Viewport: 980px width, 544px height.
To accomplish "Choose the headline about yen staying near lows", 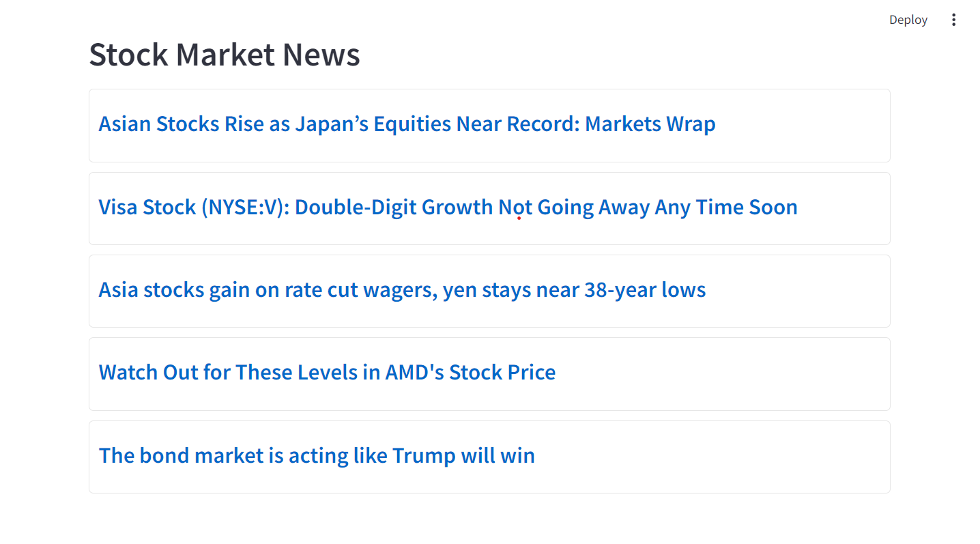I will (402, 289).
